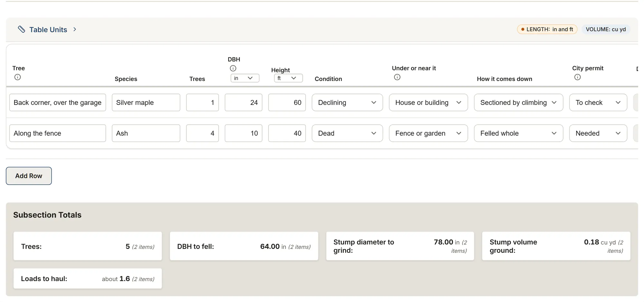Open the Felled whole dropdown
The image size is (644, 302).
[x=518, y=133]
